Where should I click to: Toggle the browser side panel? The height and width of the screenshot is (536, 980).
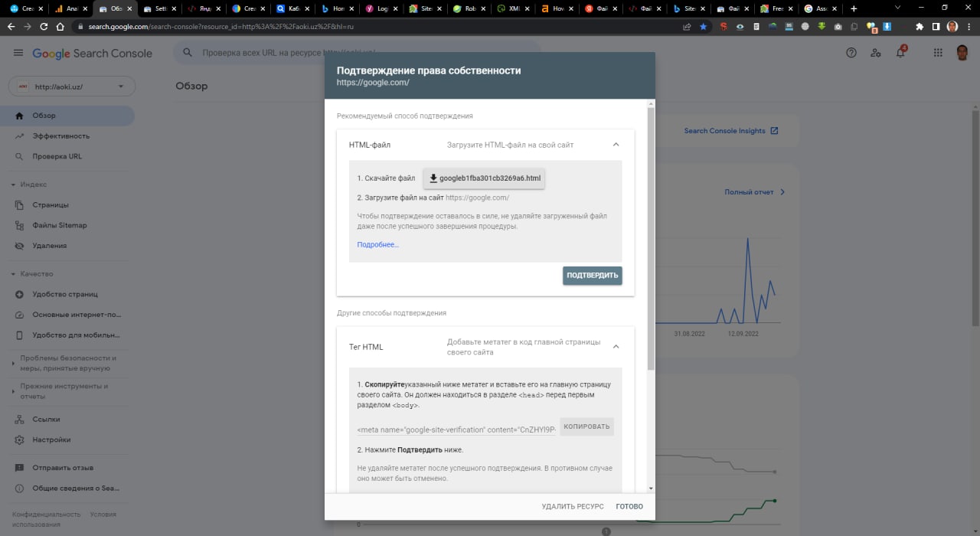tap(936, 26)
